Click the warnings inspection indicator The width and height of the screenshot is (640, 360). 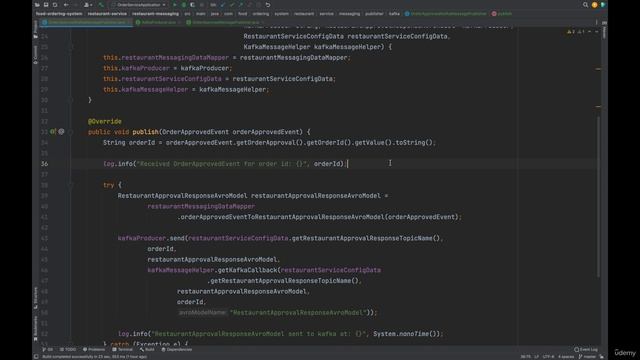576,32
